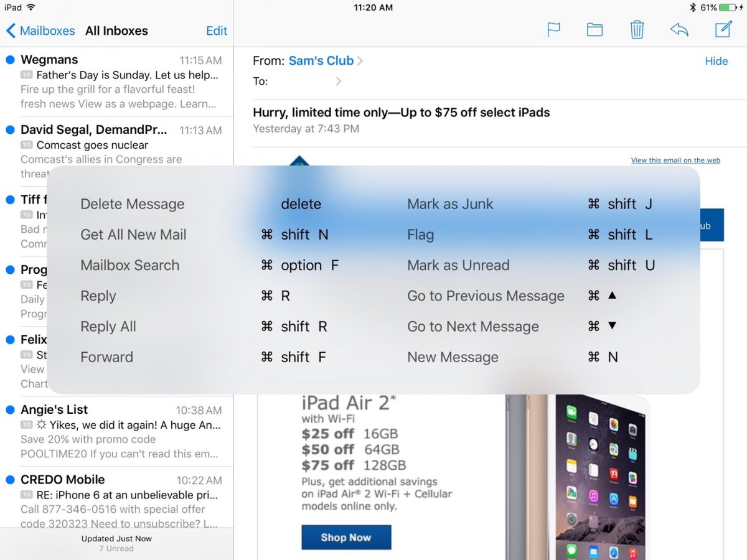Expand the Sam's Club sender chevron
This screenshot has width=747, height=560.
pyautogui.click(x=360, y=61)
